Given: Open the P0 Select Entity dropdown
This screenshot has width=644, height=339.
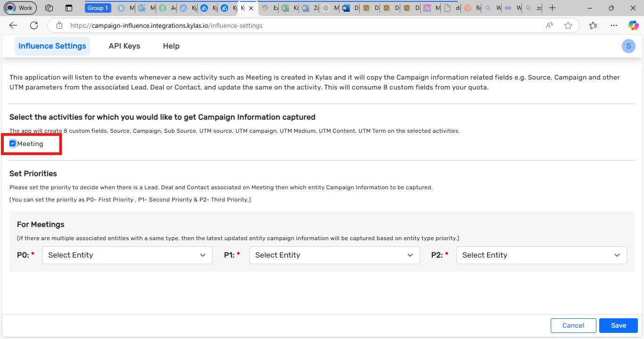Looking at the screenshot, I should click(127, 255).
